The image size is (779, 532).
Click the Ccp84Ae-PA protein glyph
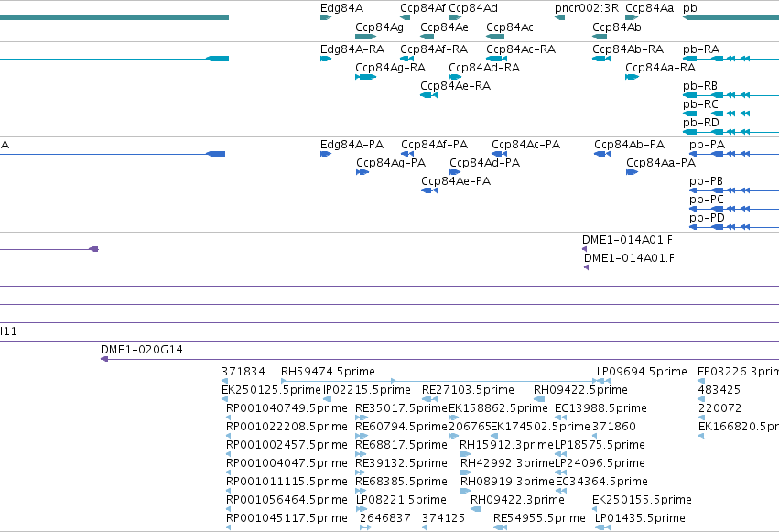point(429,190)
